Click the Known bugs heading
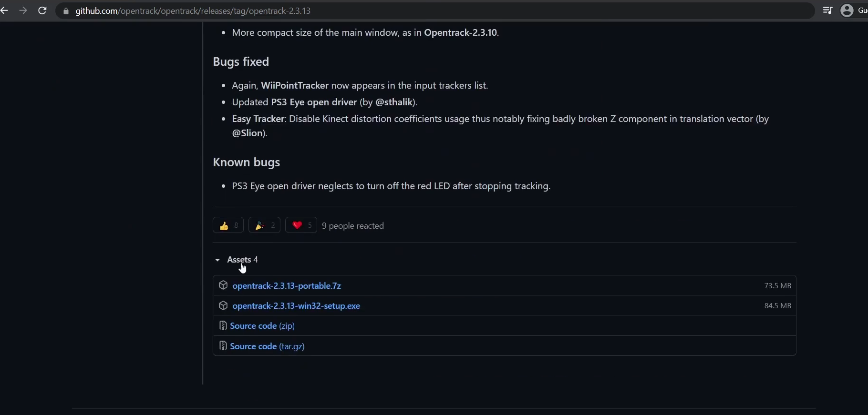Viewport: 868px width, 415px height. [x=247, y=162]
